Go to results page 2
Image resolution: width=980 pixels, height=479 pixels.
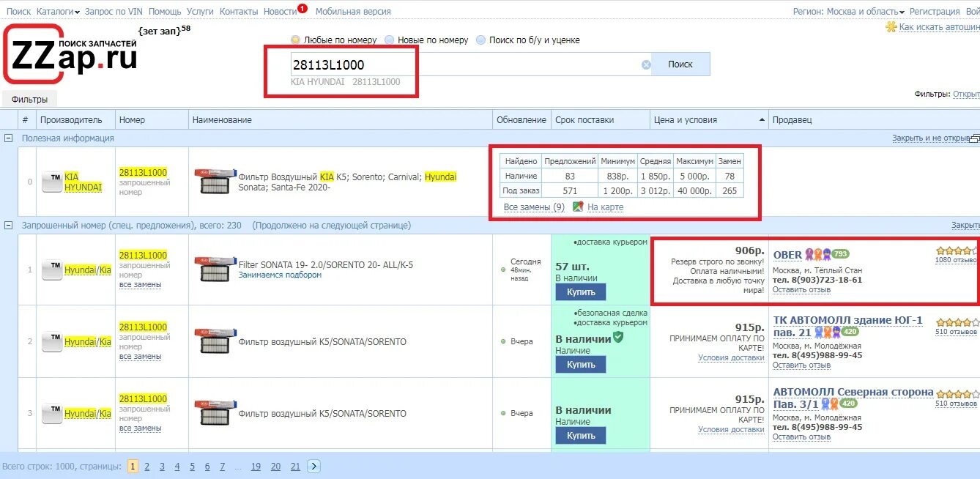pyautogui.click(x=147, y=466)
